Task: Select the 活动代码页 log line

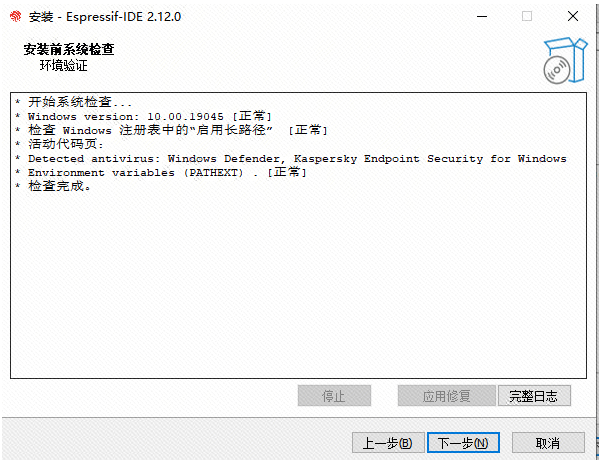Action: pyautogui.click(x=60, y=144)
